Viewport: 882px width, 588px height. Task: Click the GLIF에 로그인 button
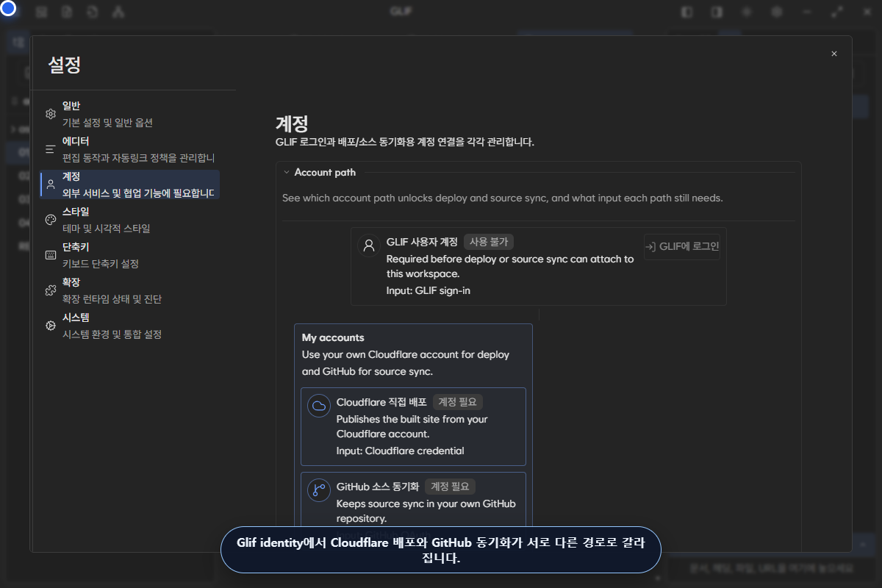(x=682, y=246)
